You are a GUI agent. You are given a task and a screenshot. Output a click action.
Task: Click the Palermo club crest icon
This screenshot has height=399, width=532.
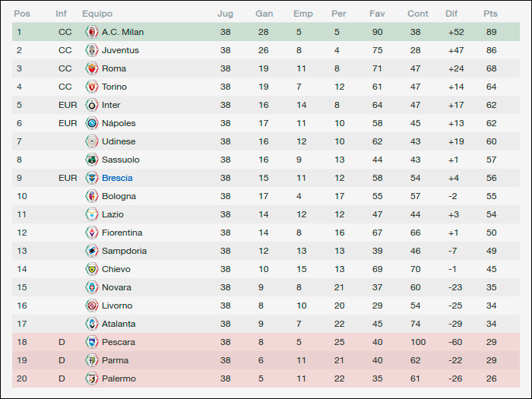pos(92,378)
